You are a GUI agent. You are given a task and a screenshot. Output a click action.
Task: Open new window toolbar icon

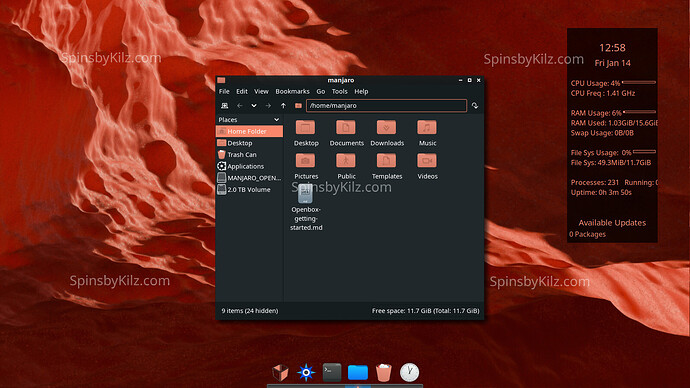point(224,106)
